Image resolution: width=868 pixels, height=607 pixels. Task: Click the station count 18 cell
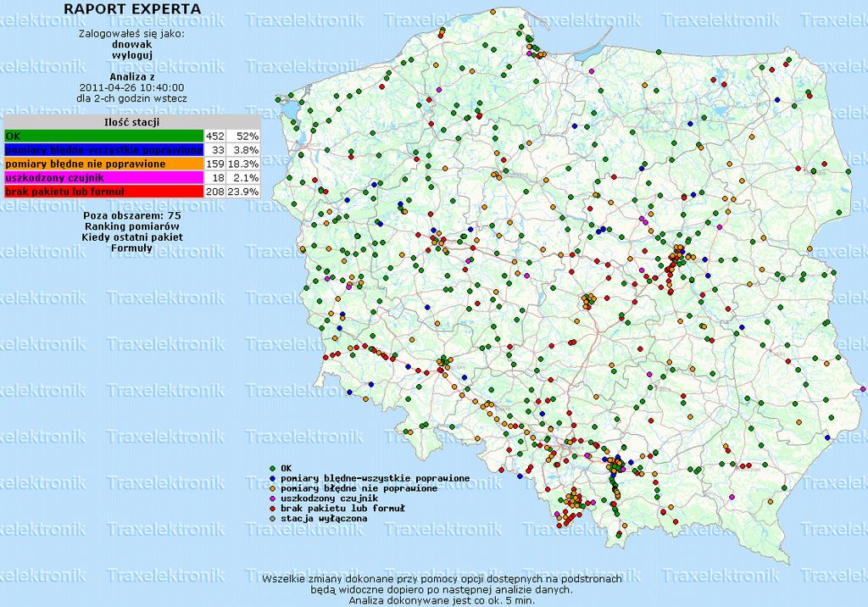point(215,178)
